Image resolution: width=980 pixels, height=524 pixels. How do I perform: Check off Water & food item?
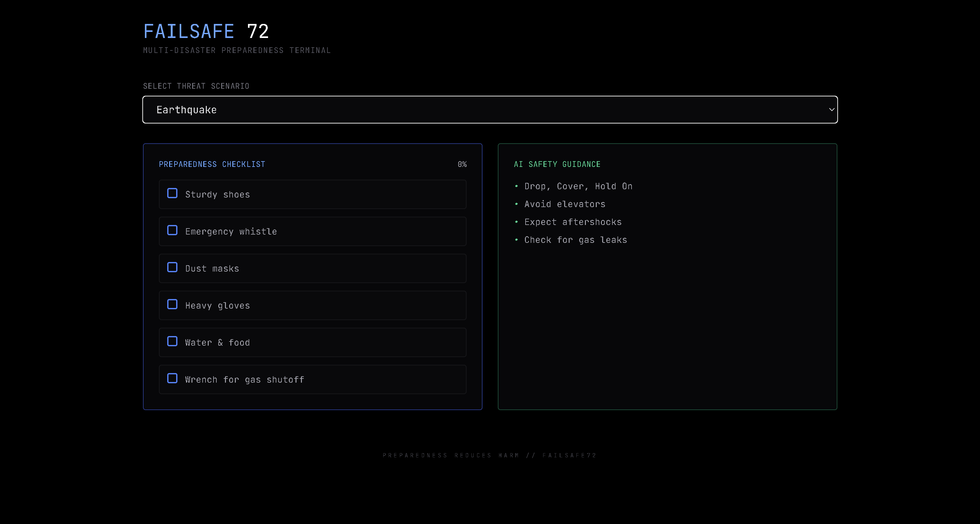[x=172, y=341]
